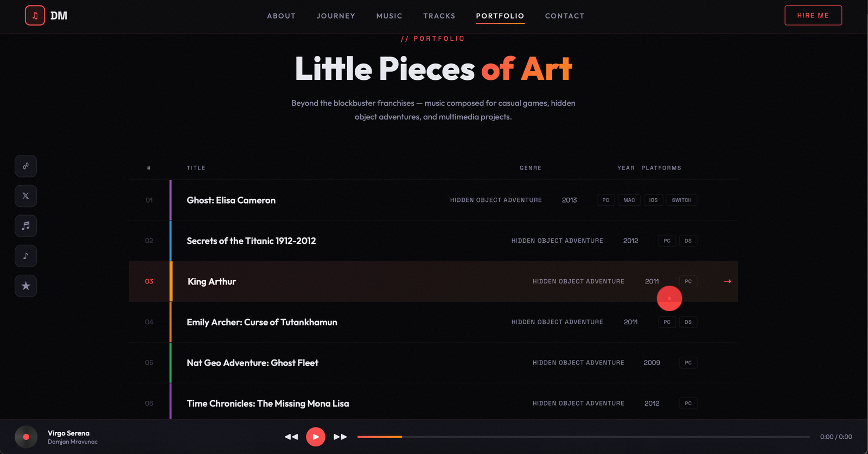This screenshot has width=868, height=454.
Task: Click the double music notes sidebar icon
Action: pos(26,226)
